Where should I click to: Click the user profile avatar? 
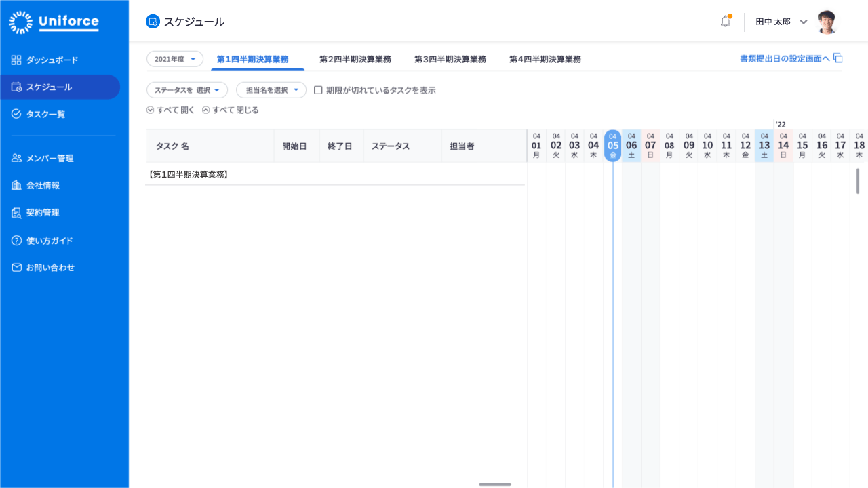click(827, 22)
